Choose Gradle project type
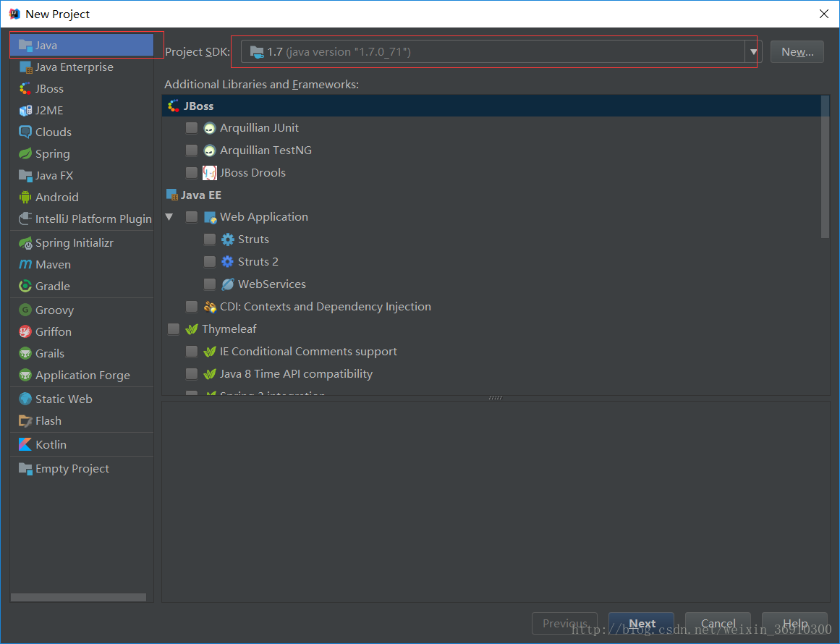Image resolution: width=840 pixels, height=644 pixels. pyautogui.click(x=82, y=286)
